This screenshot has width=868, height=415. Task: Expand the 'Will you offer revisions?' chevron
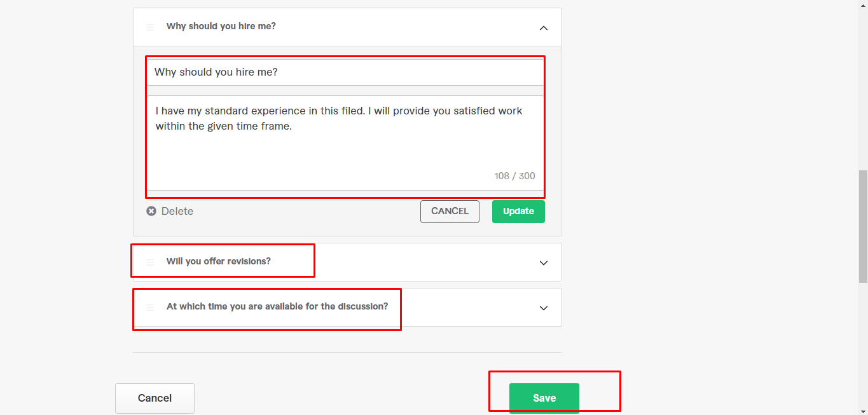coord(543,262)
